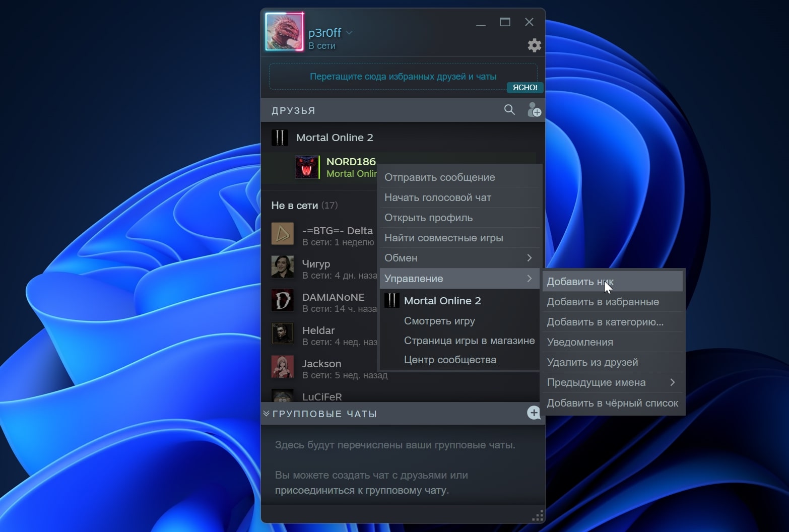Click the Друзья section header
789x532 pixels.
[x=293, y=110]
